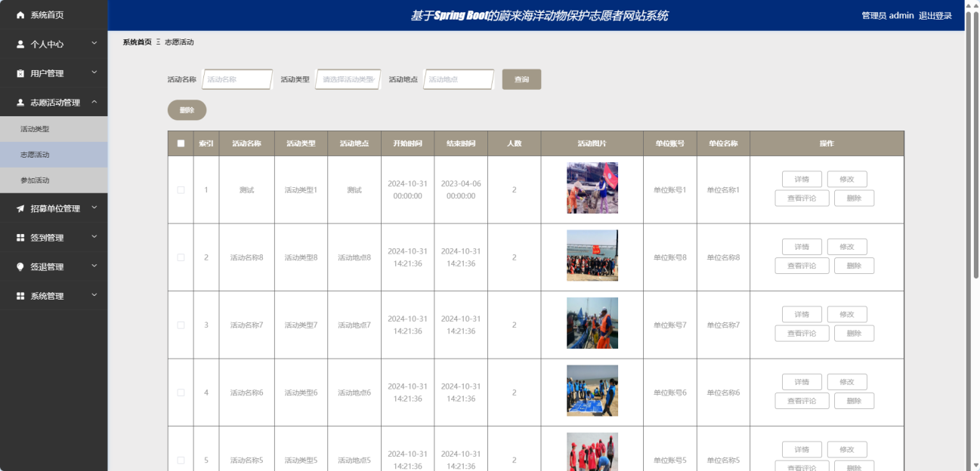Check the row checkbox for 活动名称5

(181, 460)
